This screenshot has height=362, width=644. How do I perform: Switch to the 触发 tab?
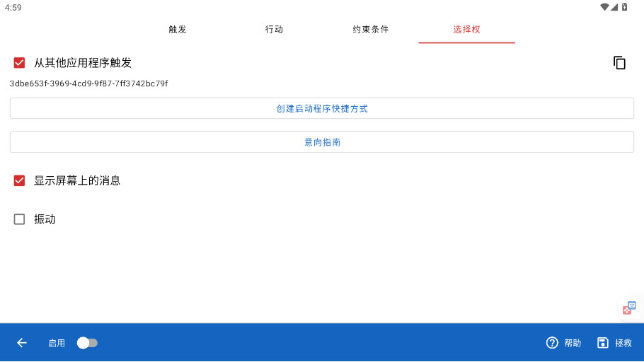178,30
